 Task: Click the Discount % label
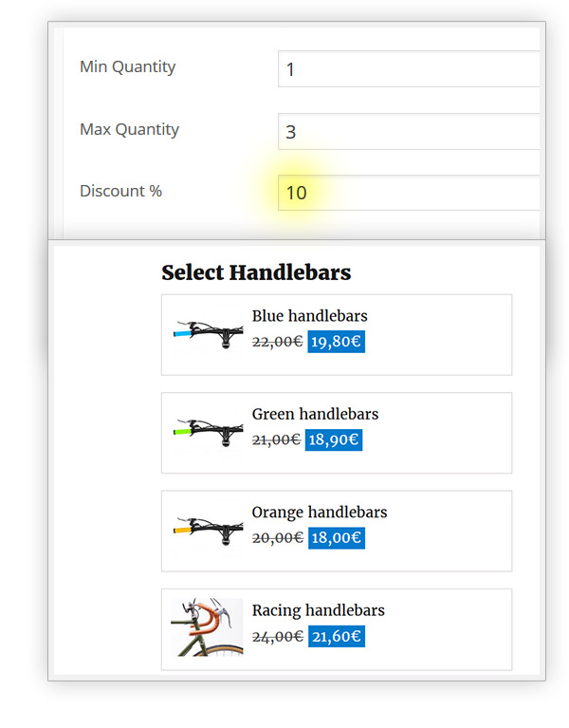click(120, 191)
